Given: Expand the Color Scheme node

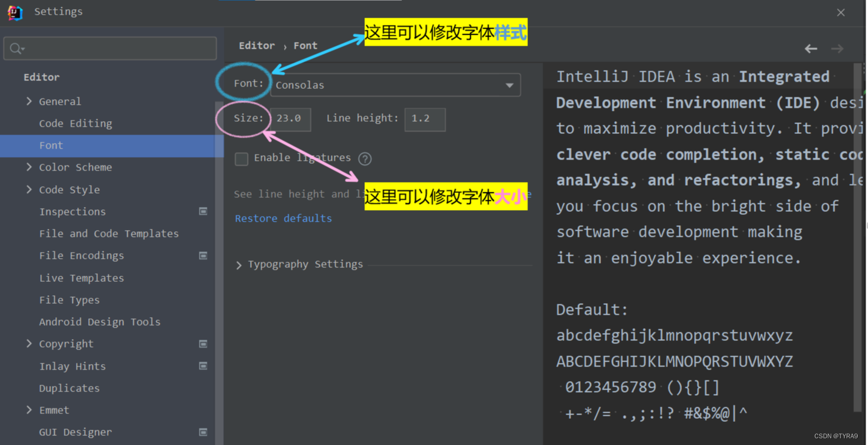Looking at the screenshot, I should 29,167.
